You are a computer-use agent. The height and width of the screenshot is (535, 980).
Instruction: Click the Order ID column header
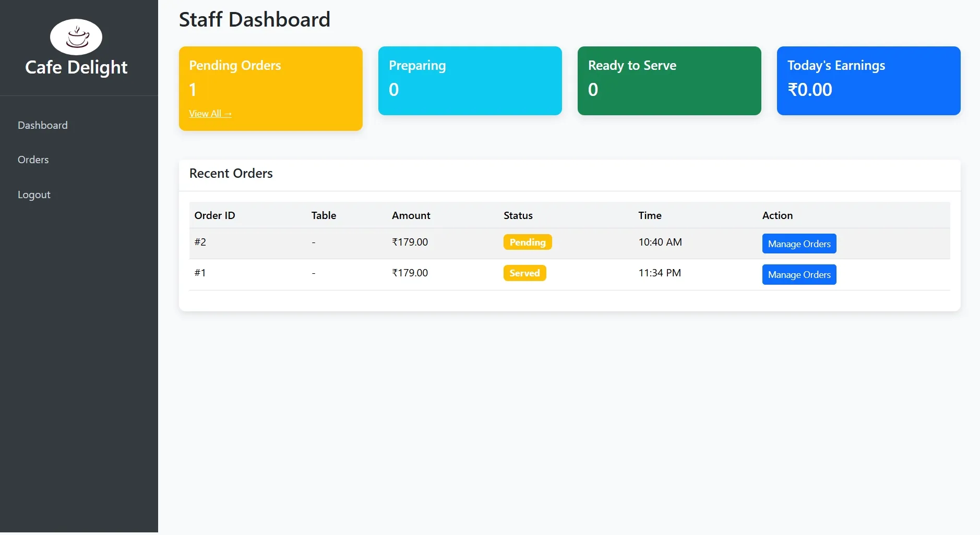click(x=214, y=215)
